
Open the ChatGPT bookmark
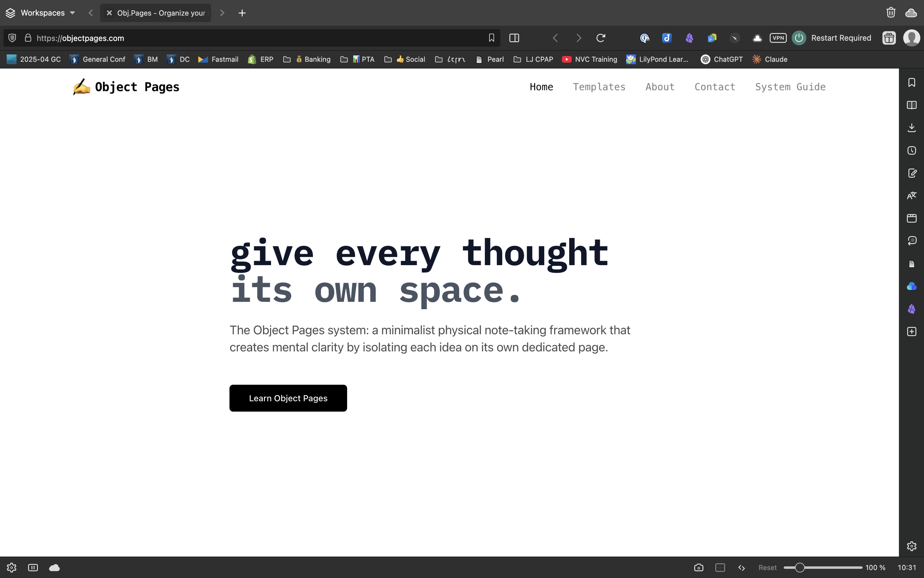(722, 59)
